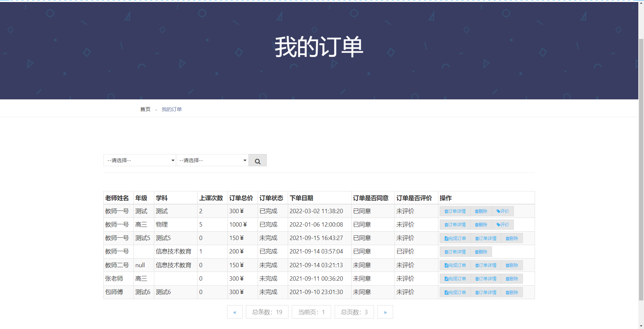644x329 pixels.
Task: Click 完成订单 for the 测试5 order
Action: click(x=454, y=238)
